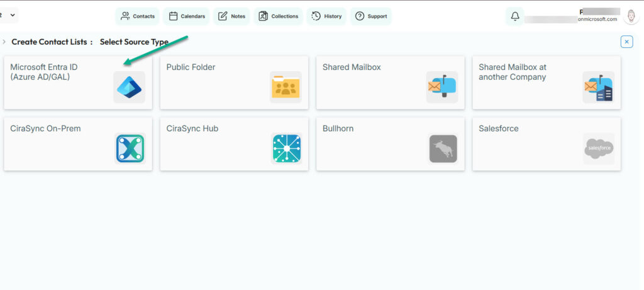Go to Collections
This screenshot has height=290, width=644.
[278, 16]
